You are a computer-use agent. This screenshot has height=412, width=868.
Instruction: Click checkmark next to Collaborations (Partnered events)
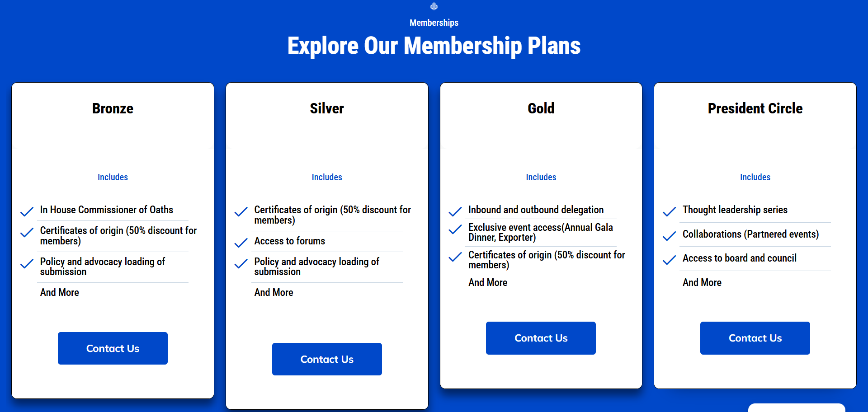tap(669, 236)
